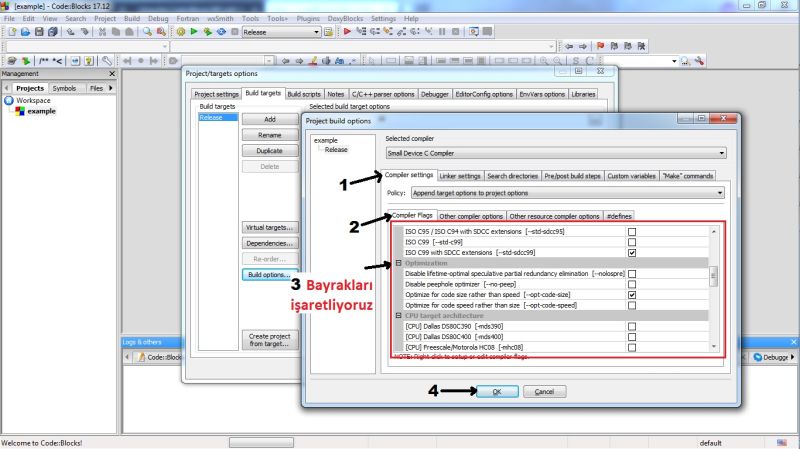Enable the Dallas DS80C390 CPU flag
800x449 pixels.
pyautogui.click(x=632, y=326)
